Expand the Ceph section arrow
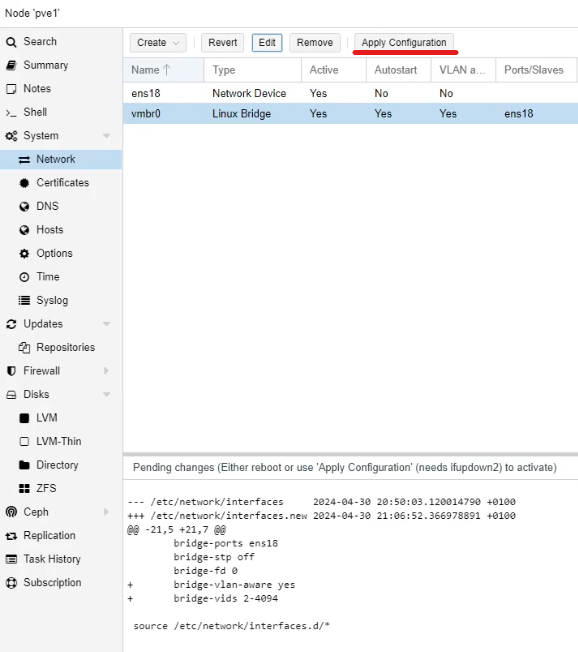This screenshot has height=652, width=578. (106, 512)
